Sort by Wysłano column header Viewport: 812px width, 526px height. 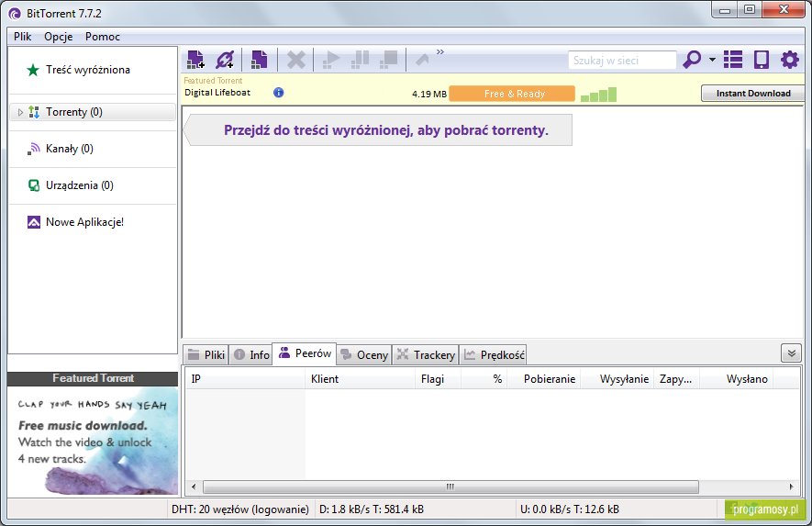pos(736,379)
